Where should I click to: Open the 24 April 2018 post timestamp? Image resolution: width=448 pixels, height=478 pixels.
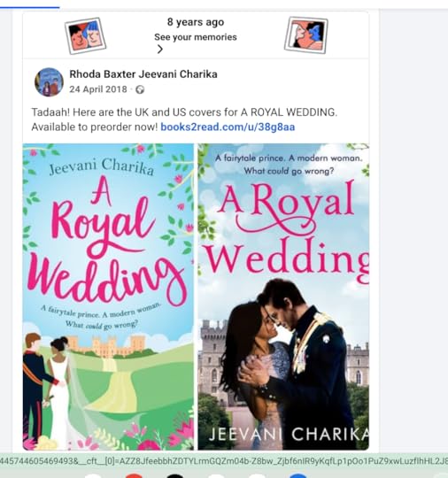98,89
